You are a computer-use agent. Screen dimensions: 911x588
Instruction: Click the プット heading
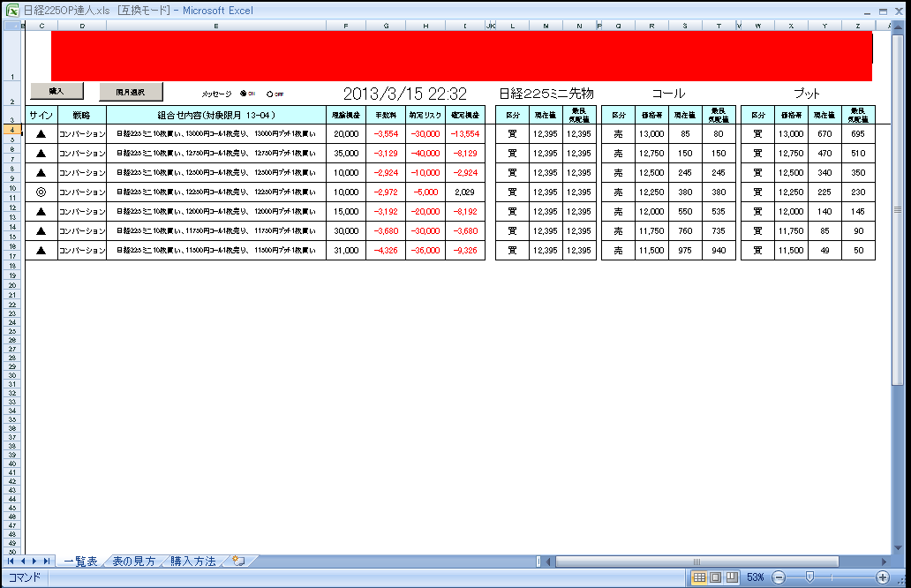[x=807, y=93]
